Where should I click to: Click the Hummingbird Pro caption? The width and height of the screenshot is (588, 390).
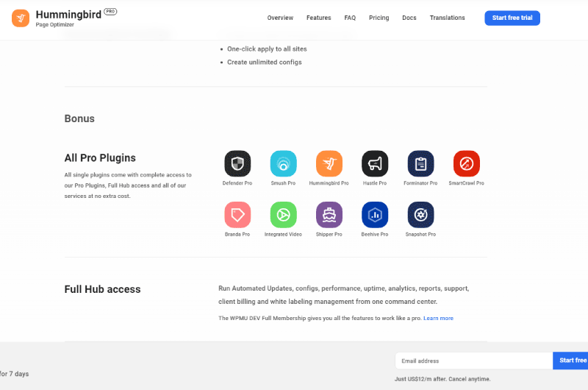pyautogui.click(x=329, y=183)
